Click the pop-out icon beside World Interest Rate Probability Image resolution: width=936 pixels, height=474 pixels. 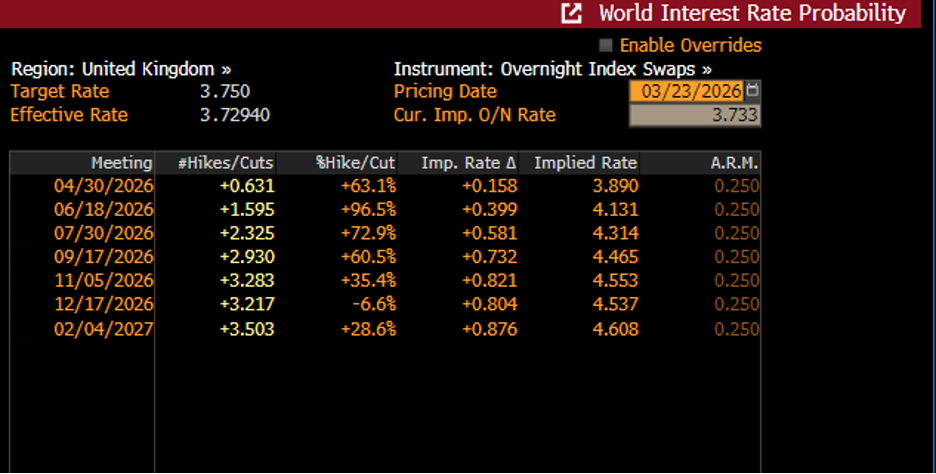point(572,14)
